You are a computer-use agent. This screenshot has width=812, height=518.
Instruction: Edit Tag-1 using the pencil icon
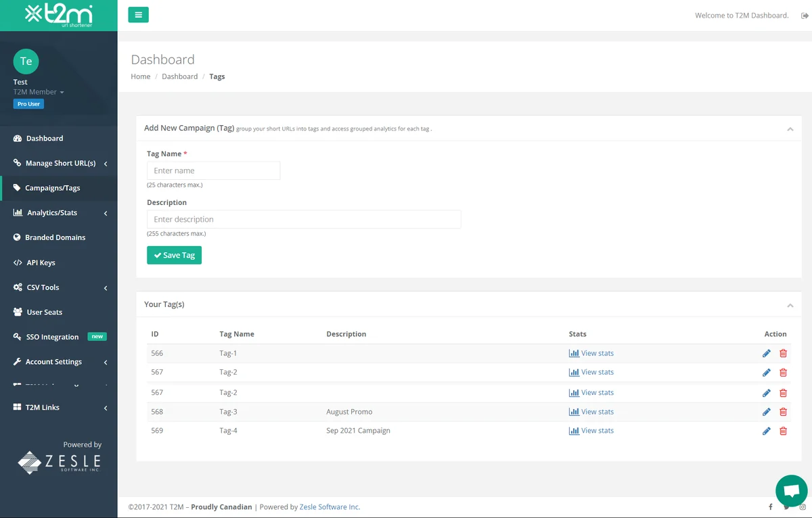tap(766, 353)
